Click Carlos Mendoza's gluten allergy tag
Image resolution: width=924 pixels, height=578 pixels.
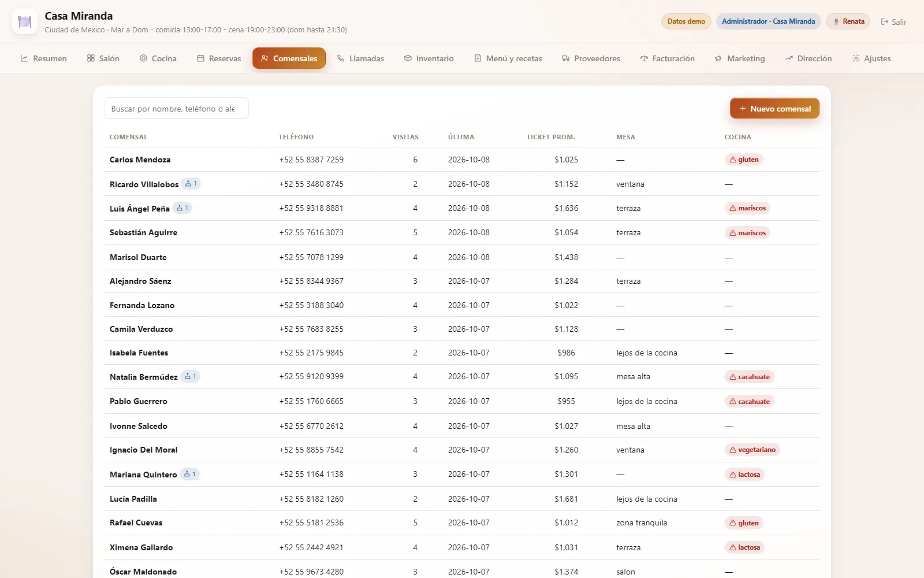pyautogui.click(x=744, y=160)
